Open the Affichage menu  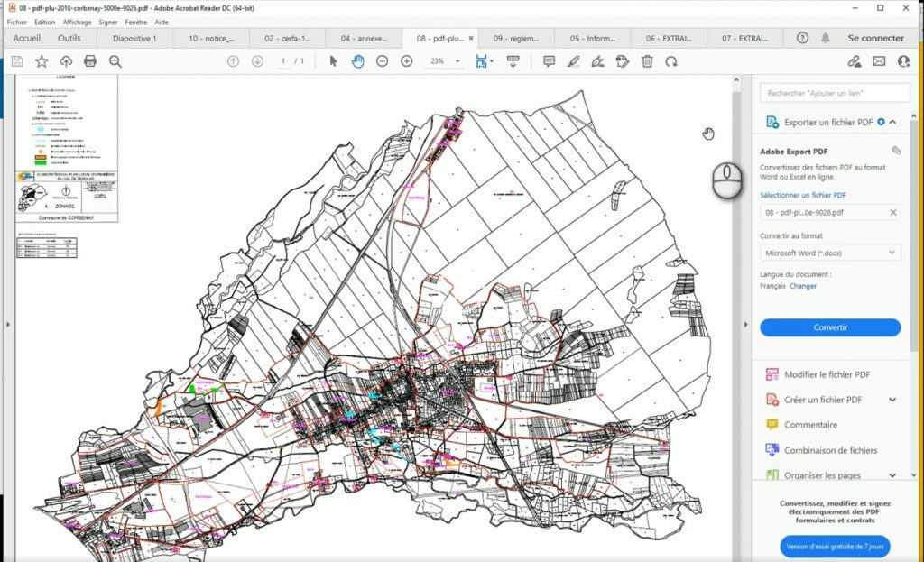pyautogui.click(x=77, y=21)
